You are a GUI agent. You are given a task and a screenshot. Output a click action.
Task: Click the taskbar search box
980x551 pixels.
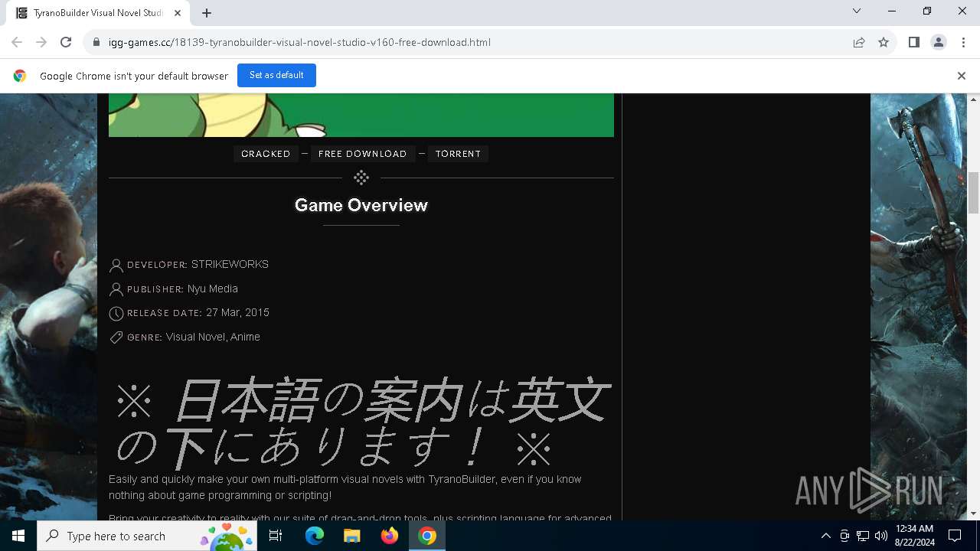(x=147, y=536)
